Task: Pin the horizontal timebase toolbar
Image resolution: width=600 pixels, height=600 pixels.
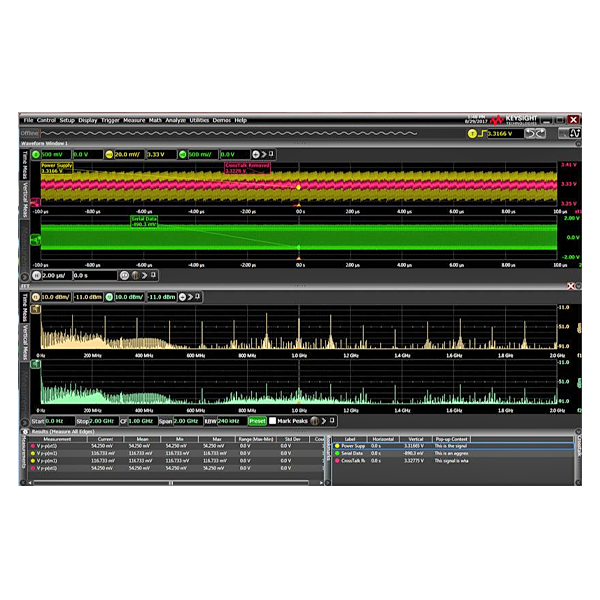Action: [153, 275]
